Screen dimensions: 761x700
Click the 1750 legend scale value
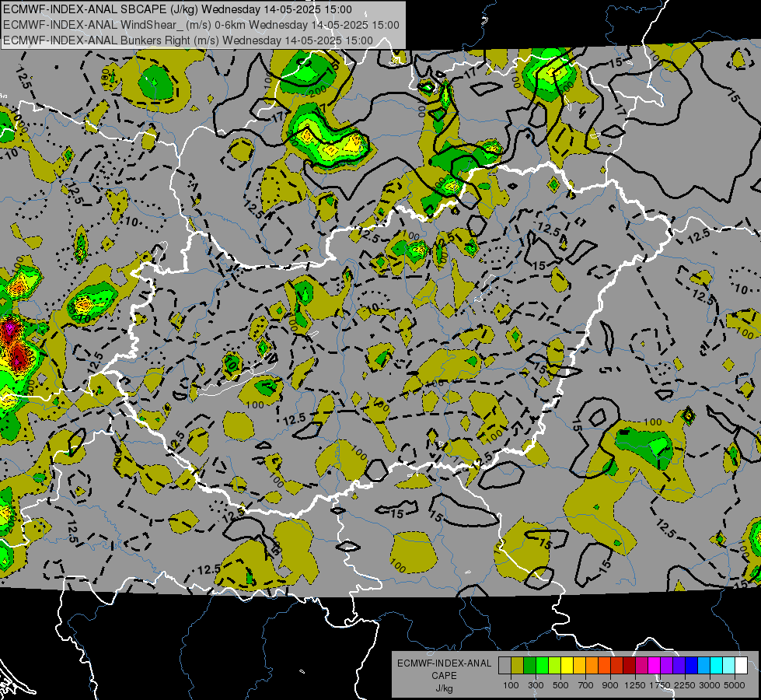[x=660, y=685]
